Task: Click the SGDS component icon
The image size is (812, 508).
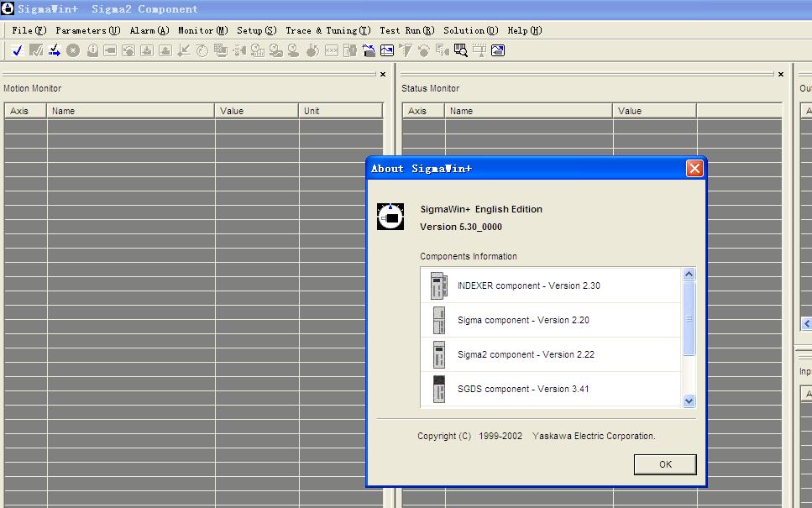Action: (438, 389)
